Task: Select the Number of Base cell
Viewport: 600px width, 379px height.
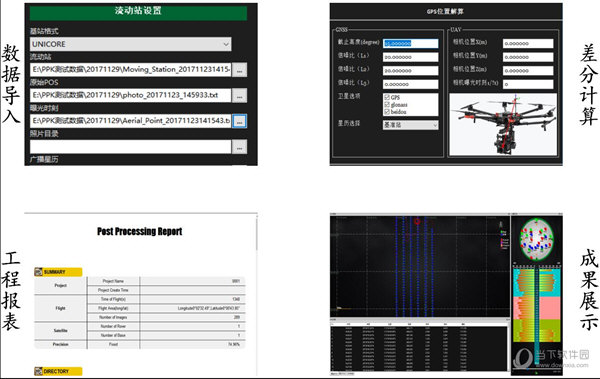Action: coord(113,335)
